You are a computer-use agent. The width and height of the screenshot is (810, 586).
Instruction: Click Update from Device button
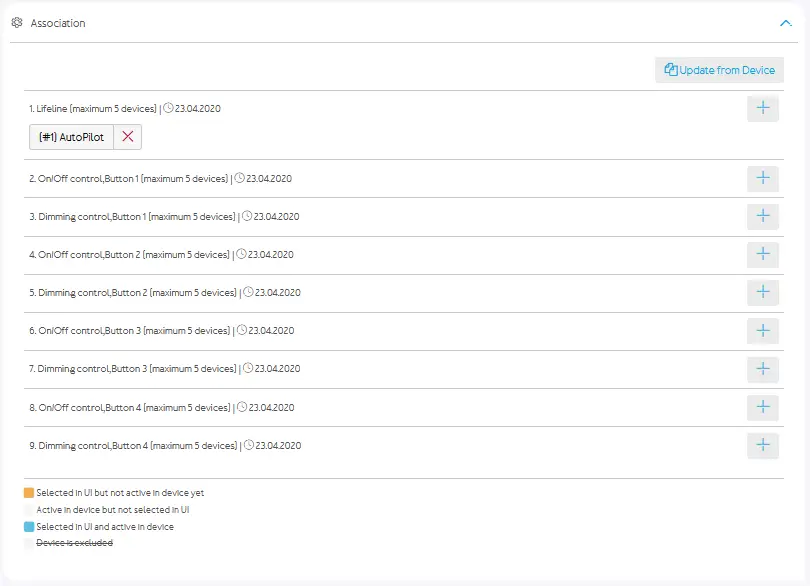719,70
